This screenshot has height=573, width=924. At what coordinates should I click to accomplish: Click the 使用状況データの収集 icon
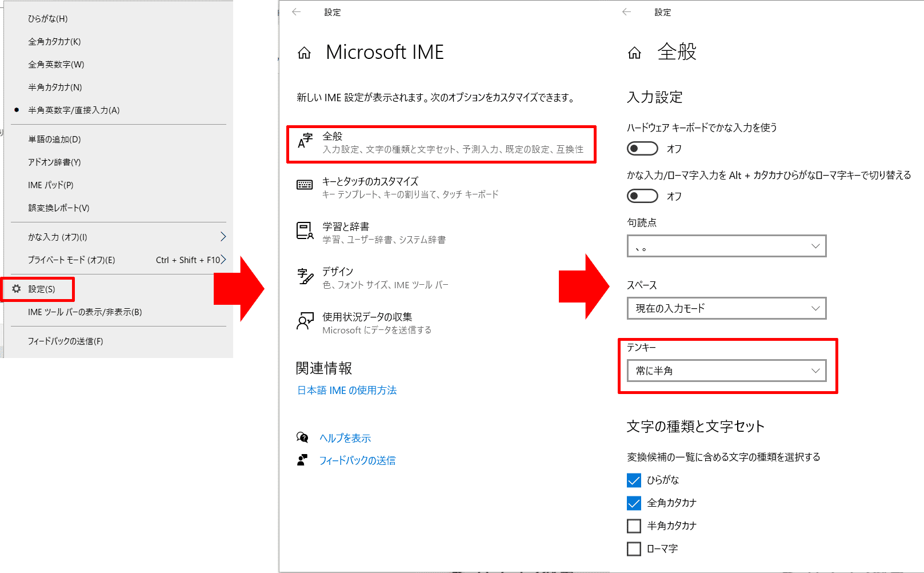(305, 321)
